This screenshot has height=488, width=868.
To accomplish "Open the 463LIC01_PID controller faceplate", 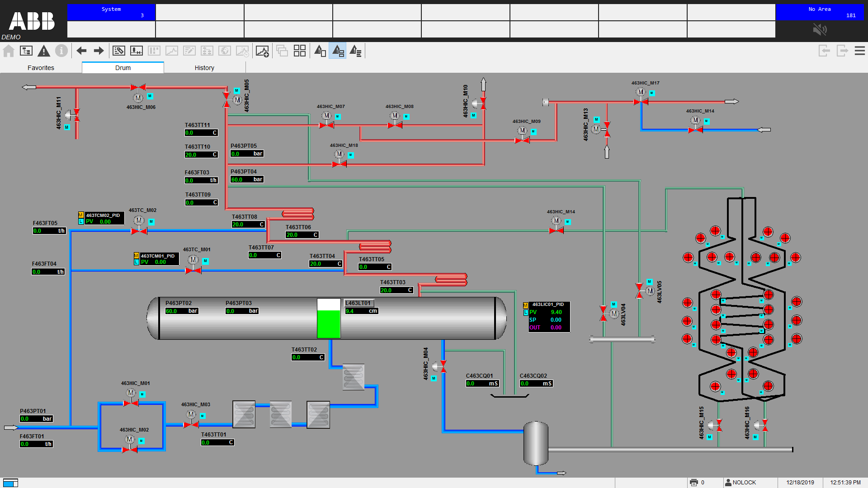I will (548, 316).
